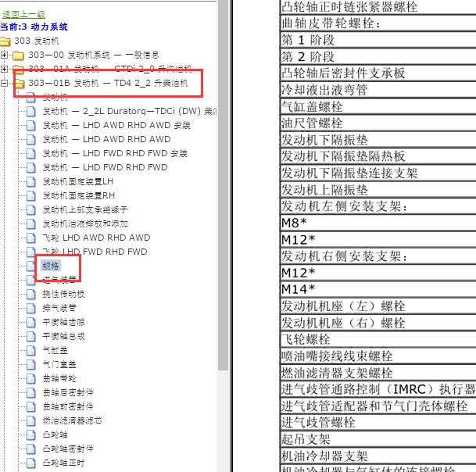
Task: Click the 返回上一级 link
Action: 23,14
